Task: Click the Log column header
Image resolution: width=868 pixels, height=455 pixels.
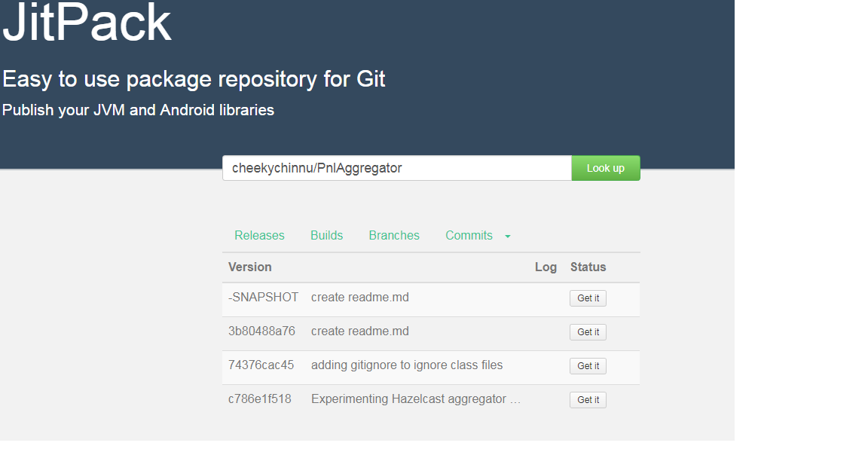Action: 546,267
